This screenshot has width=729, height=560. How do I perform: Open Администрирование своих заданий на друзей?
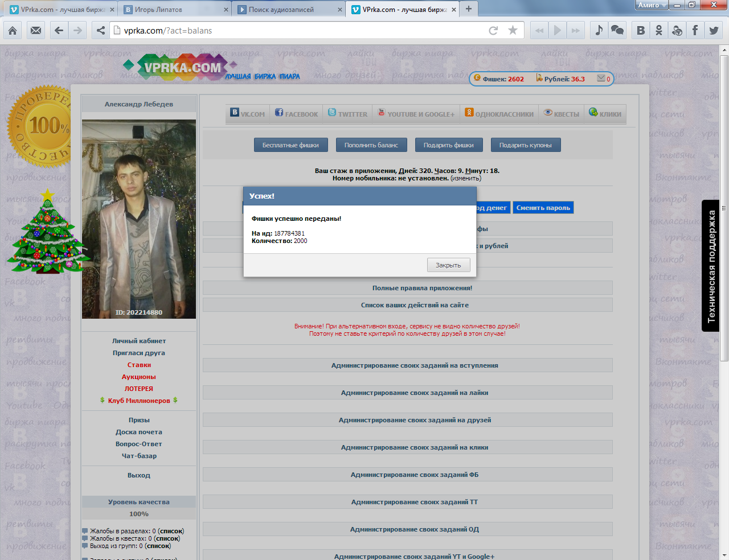[x=408, y=420]
